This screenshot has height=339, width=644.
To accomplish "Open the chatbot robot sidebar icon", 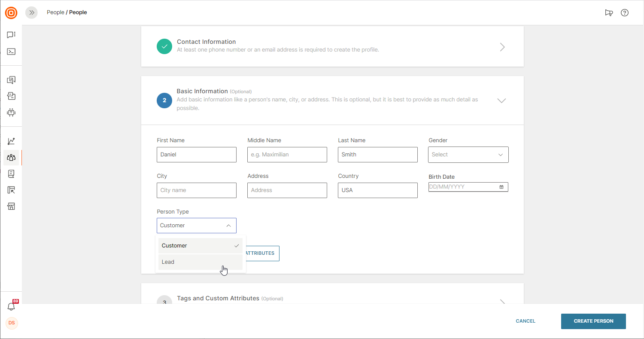I will point(11,113).
